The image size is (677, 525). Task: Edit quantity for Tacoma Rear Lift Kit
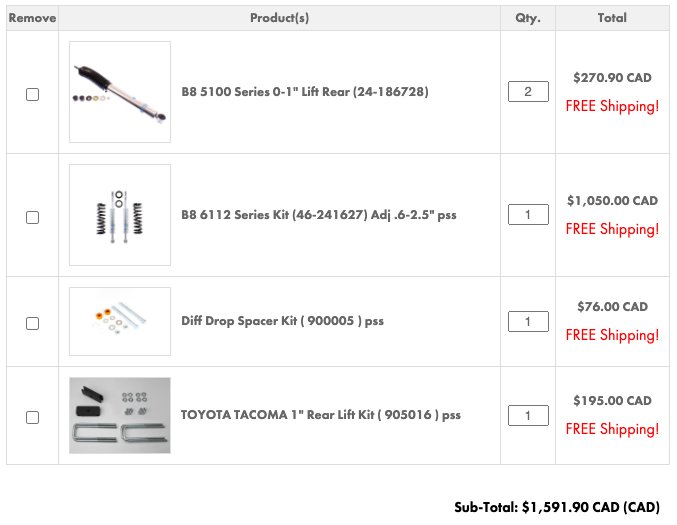528,415
